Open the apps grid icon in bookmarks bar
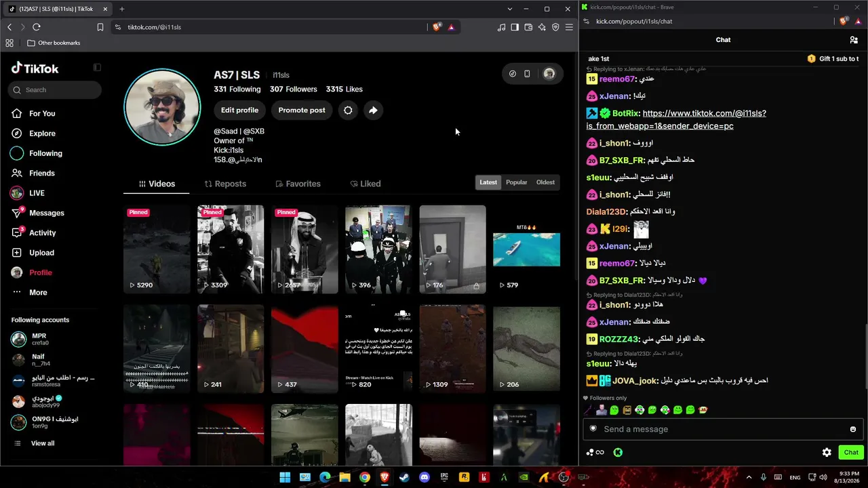 pos(9,43)
